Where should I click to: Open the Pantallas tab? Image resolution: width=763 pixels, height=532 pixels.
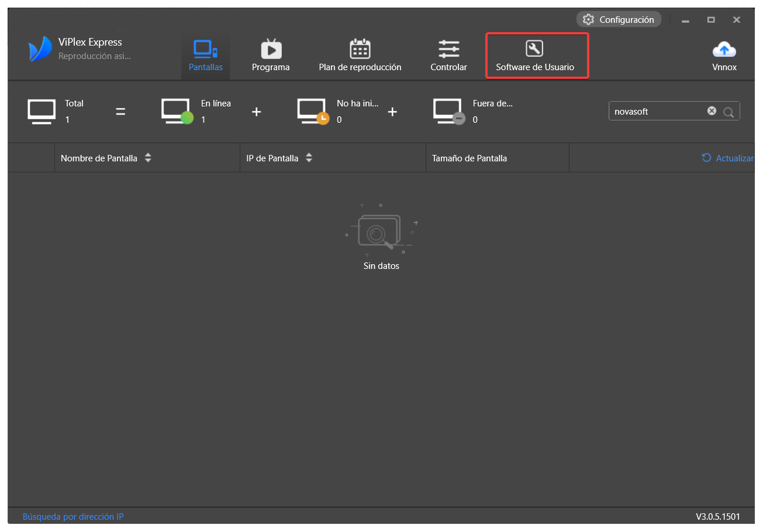[x=205, y=57]
